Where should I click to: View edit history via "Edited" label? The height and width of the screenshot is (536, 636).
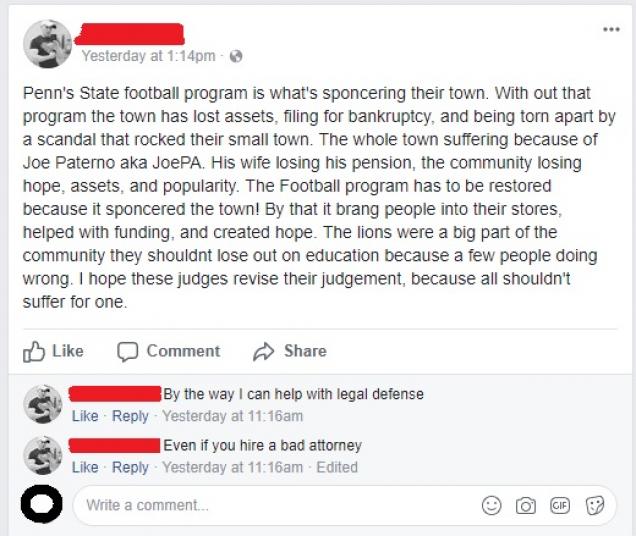[x=336, y=467]
